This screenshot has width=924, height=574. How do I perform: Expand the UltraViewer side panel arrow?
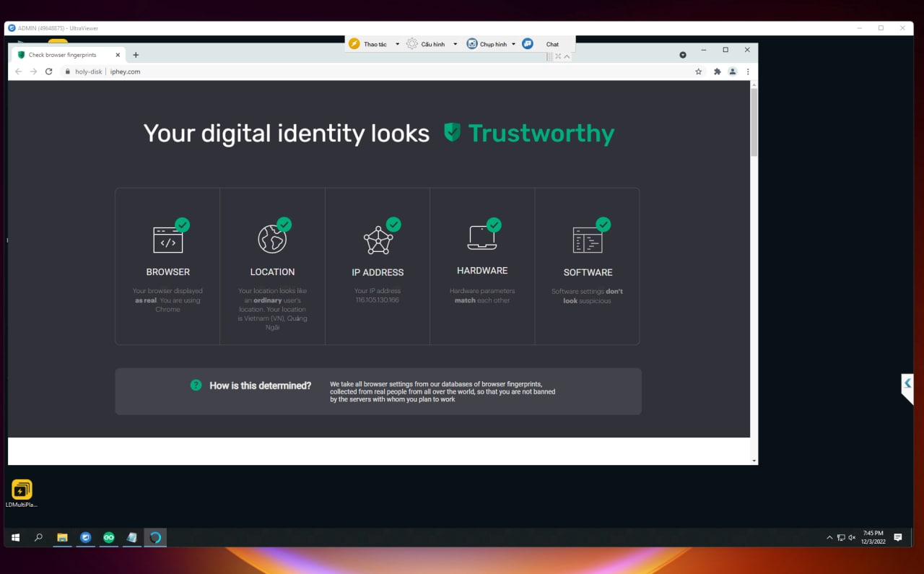(907, 383)
